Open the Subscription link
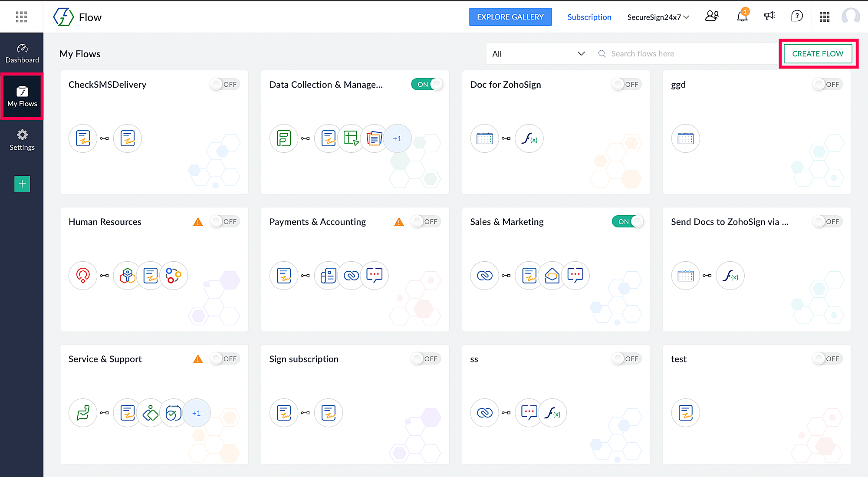Screen dimensions: 868x477 click(589, 17)
